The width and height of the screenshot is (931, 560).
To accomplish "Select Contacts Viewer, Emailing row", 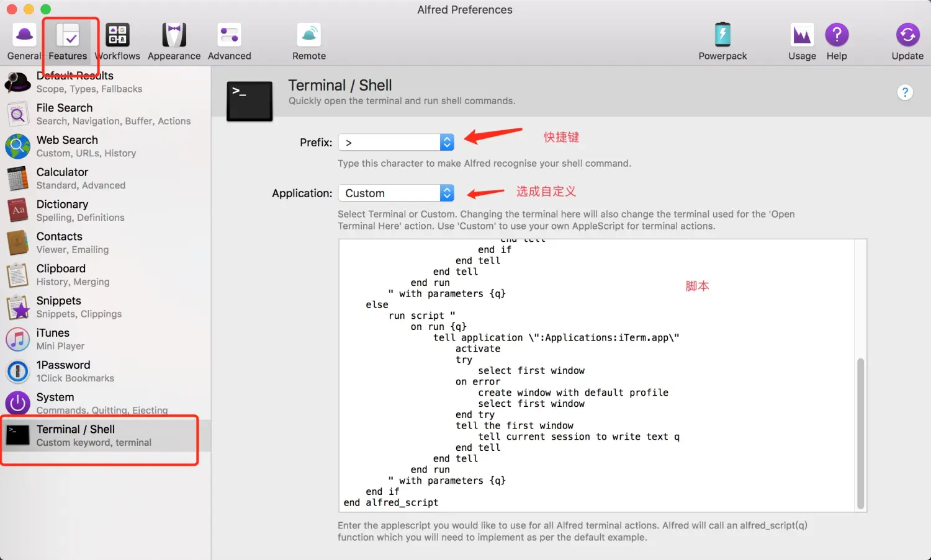I will pyautogui.click(x=106, y=243).
